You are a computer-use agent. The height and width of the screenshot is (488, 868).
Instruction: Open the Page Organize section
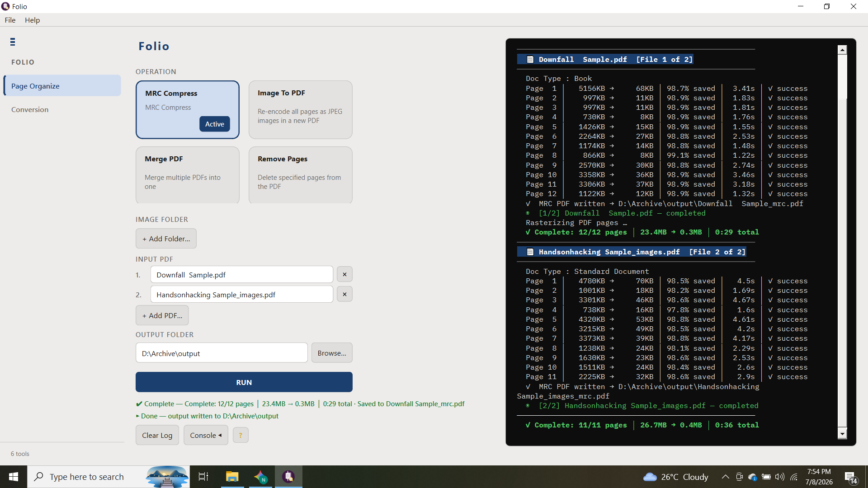coord(62,86)
